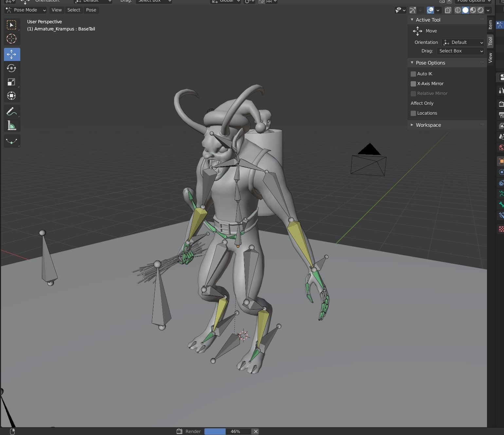This screenshot has width=504, height=435.
Task: Click the mouse icon in status bar
Action: click(12, 431)
